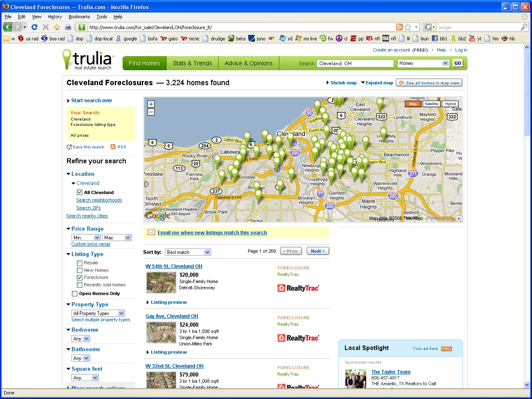Toggle the All Cleveland checkbox
Viewport: 532px width, 399px height.
pos(79,192)
